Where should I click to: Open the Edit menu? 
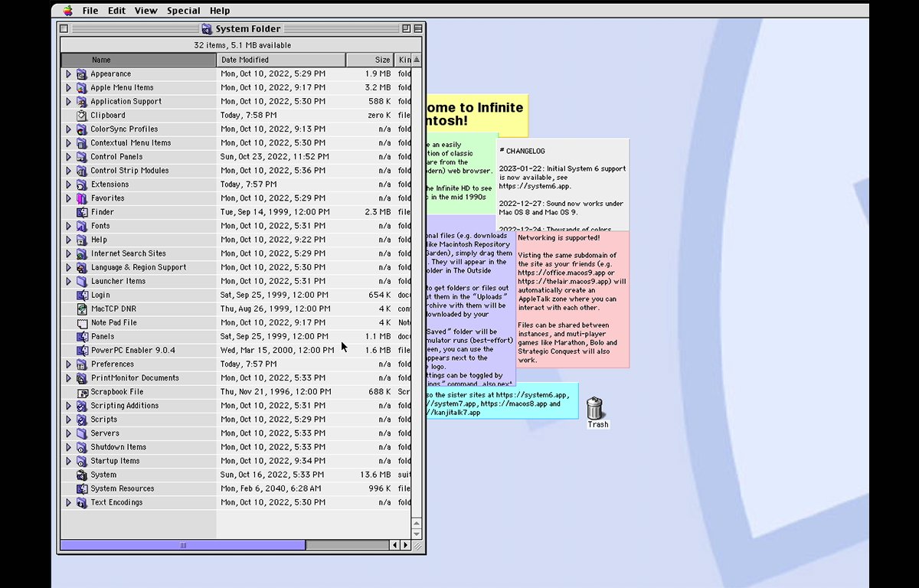tap(116, 11)
